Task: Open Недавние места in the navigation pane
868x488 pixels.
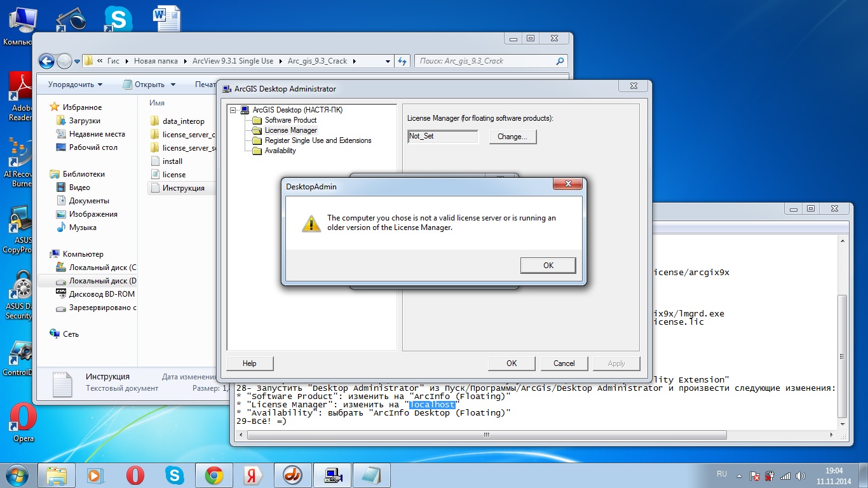Action: pyautogui.click(x=97, y=134)
